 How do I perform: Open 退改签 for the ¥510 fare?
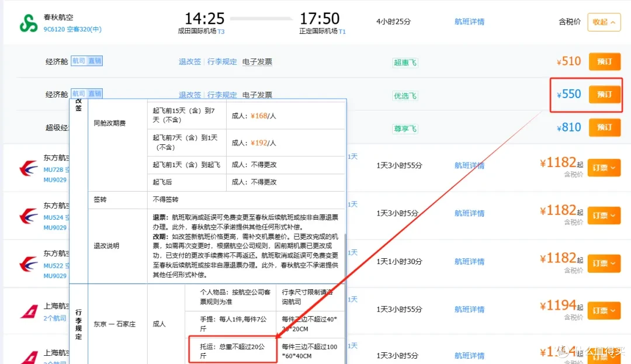[189, 61]
